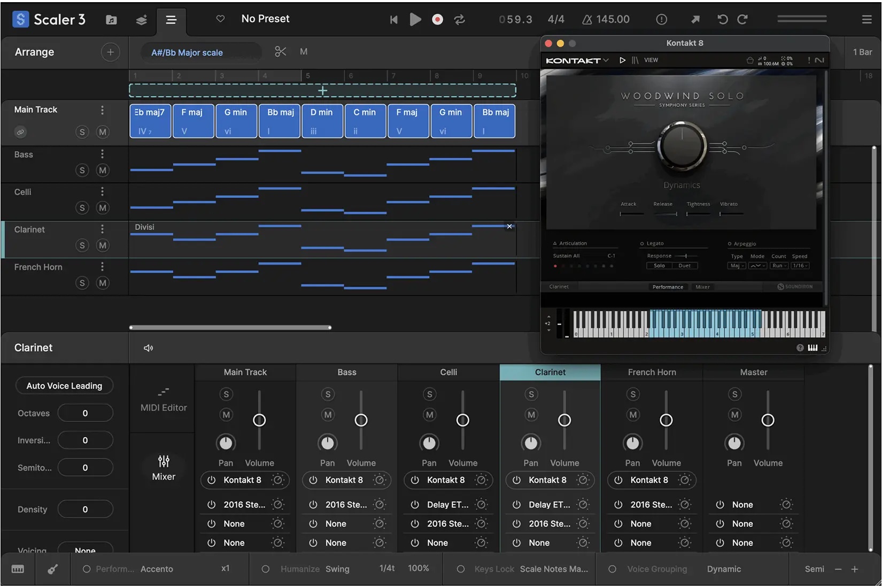Click the Bb maj chord block in the progression
This screenshot has width=882, height=588.
pyautogui.click(x=279, y=121)
